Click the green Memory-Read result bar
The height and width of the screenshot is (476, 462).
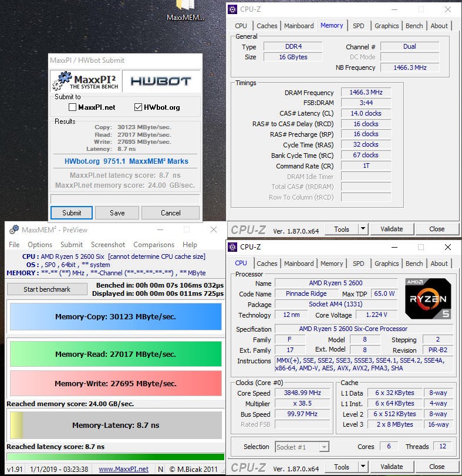pos(116,354)
